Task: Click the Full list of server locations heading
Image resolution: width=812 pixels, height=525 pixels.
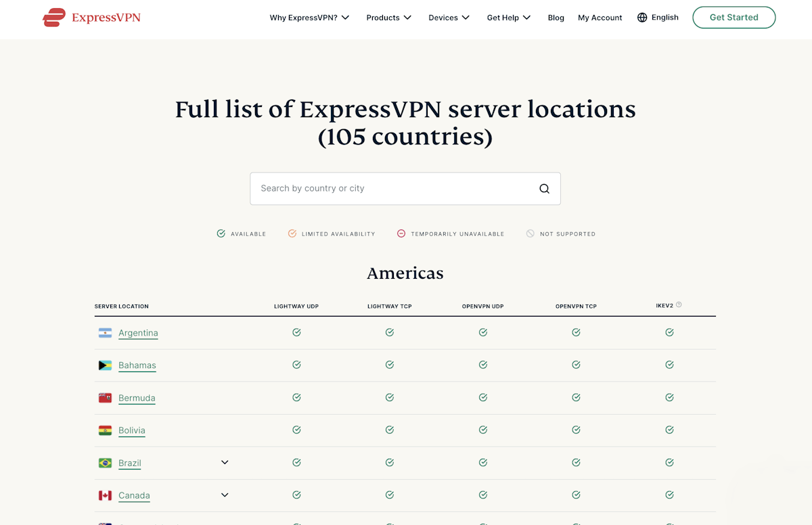Action: (x=405, y=123)
